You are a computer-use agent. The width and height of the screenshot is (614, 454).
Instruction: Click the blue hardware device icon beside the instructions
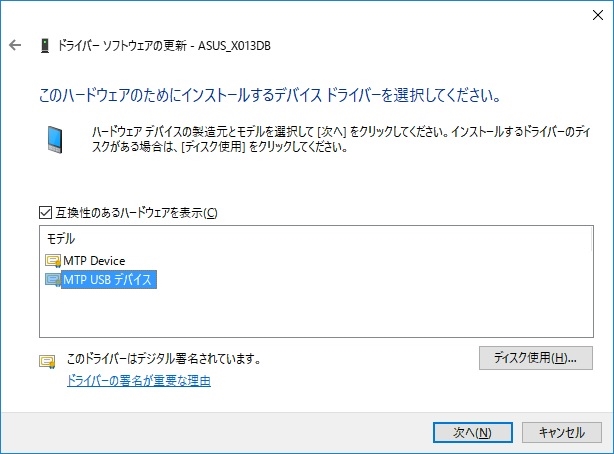click(54, 138)
